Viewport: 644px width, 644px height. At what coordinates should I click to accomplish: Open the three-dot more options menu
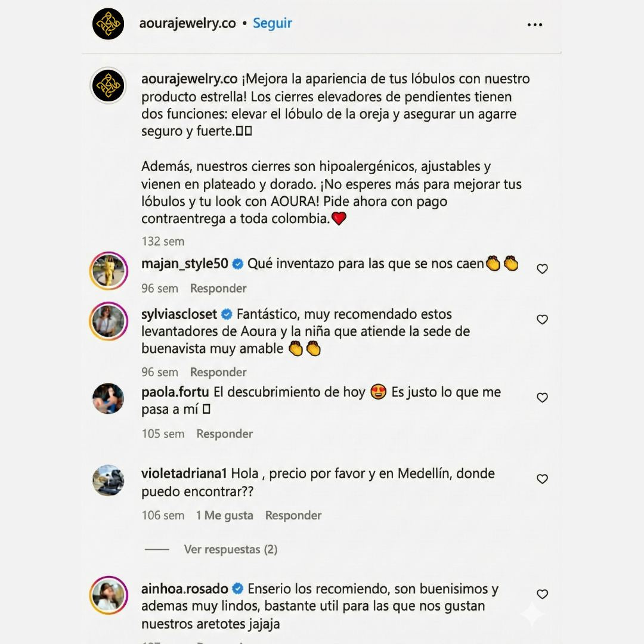(x=535, y=24)
